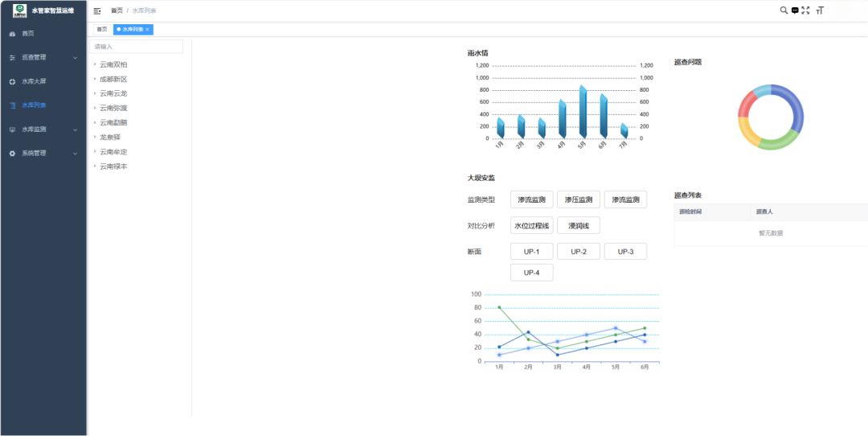The image size is (868, 436).
Task: Select the 浸润线 comparison option
Action: (x=579, y=225)
